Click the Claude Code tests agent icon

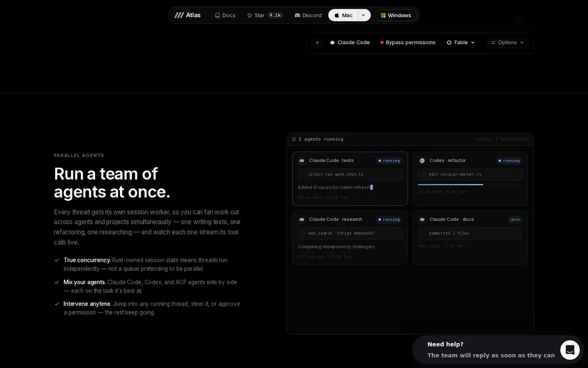pos(302,160)
